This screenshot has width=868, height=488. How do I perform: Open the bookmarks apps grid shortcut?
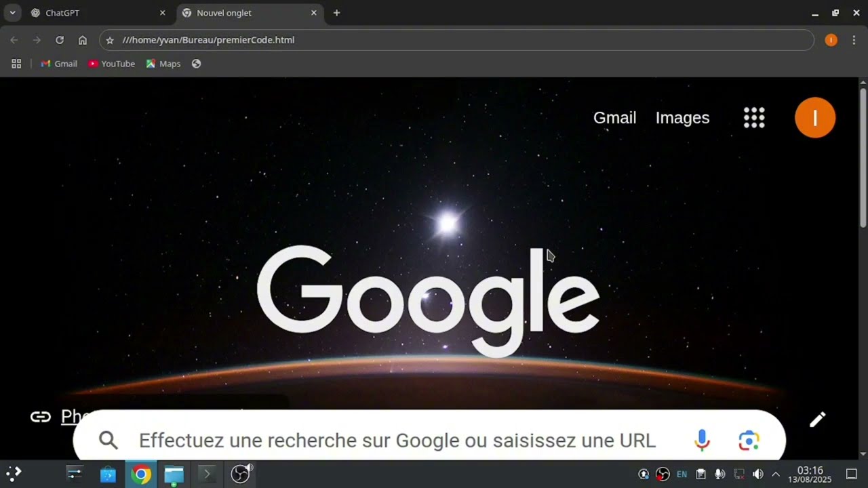pos(16,64)
